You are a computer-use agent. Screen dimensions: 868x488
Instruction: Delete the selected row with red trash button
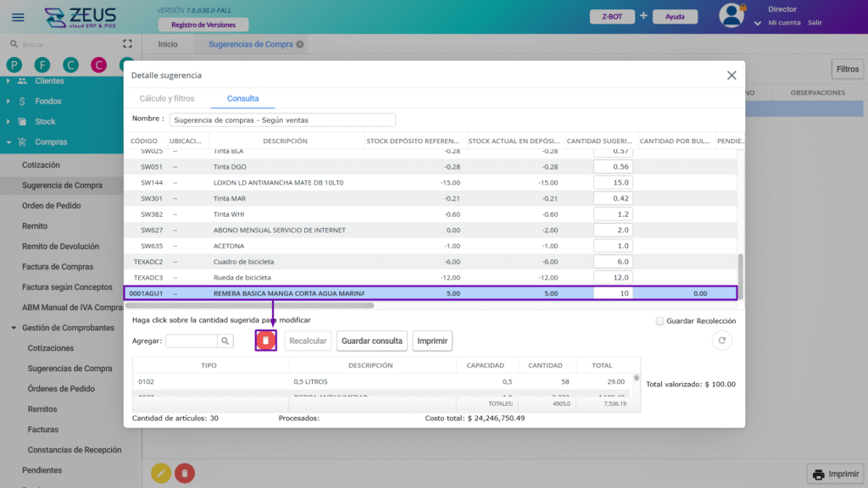click(265, 341)
